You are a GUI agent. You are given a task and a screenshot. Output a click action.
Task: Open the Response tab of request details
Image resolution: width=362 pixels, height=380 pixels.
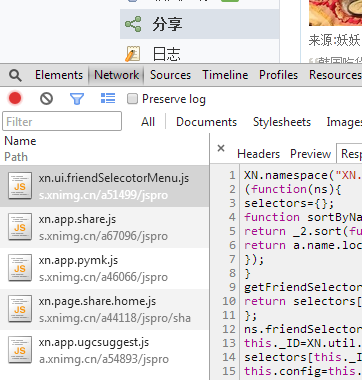click(350, 154)
